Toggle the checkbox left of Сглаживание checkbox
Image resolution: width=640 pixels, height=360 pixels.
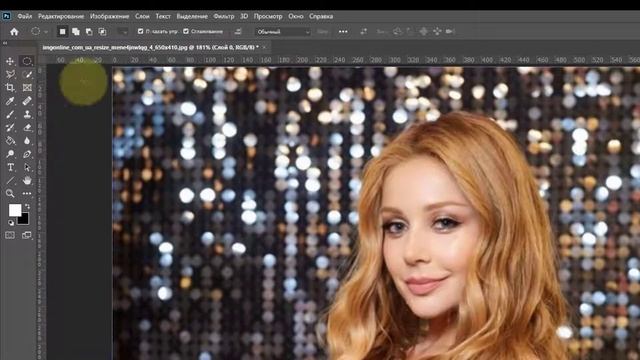tap(140, 31)
